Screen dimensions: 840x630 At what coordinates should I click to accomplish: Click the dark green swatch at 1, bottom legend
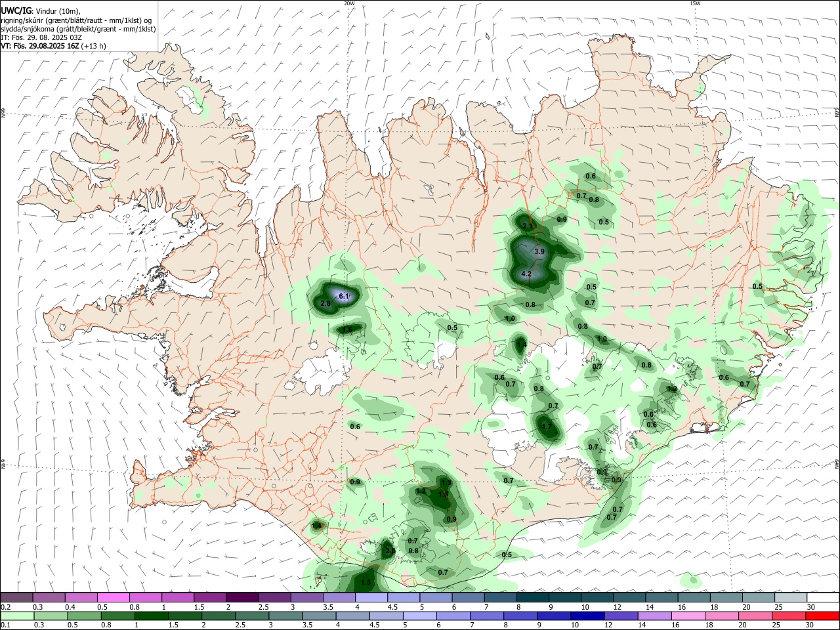pos(150,616)
